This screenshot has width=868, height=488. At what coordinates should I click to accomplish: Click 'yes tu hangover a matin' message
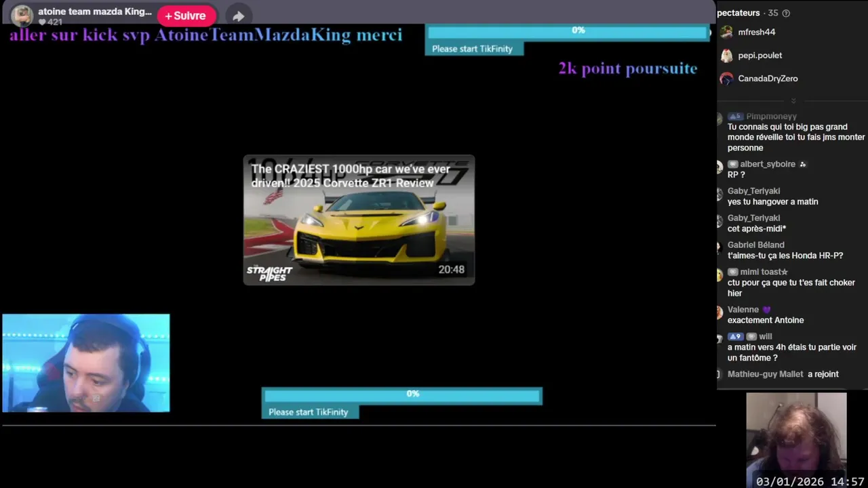tap(773, 201)
